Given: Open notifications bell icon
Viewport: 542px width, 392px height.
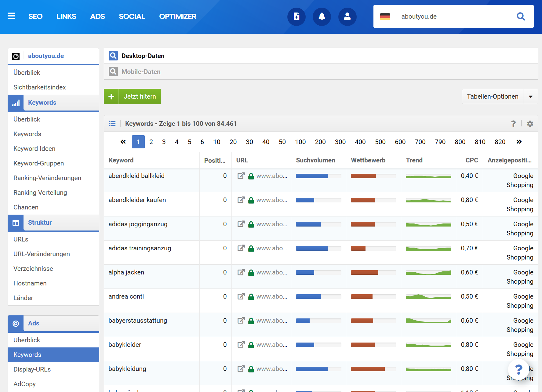Looking at the screenshot, I should (322, 16).
